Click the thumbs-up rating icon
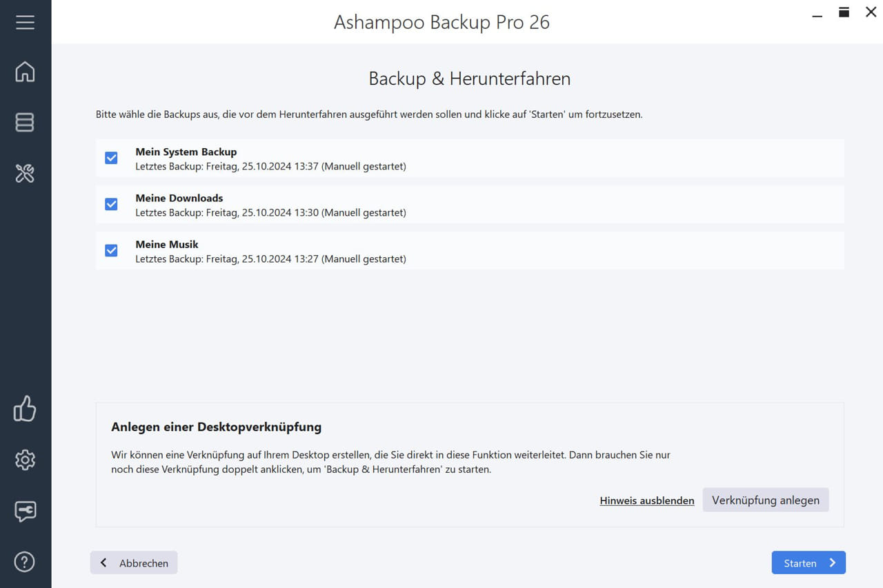This screenshot has height=588, width=883. pyautogui.click(x=26, y=408)
